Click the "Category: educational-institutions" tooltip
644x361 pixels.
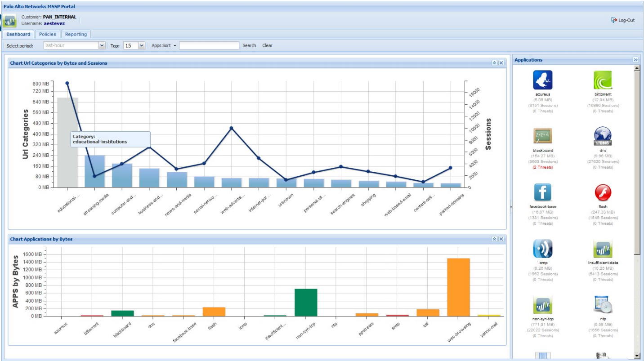tap(110, 139)
